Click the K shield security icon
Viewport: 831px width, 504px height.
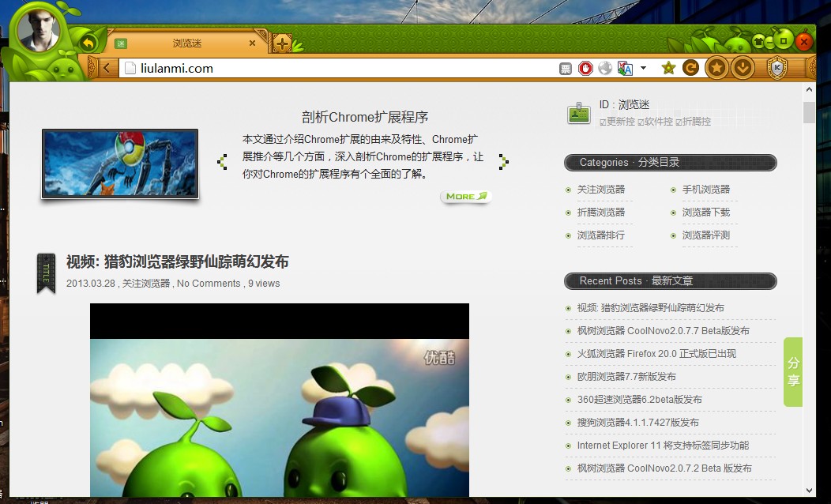pos(777,68)
